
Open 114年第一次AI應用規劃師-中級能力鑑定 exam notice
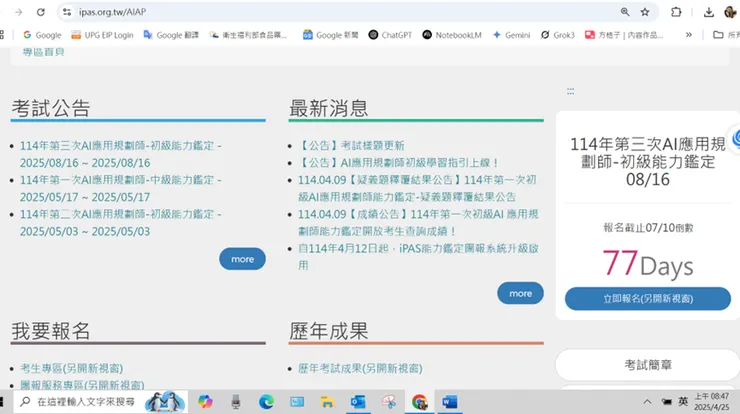[120, 188]
